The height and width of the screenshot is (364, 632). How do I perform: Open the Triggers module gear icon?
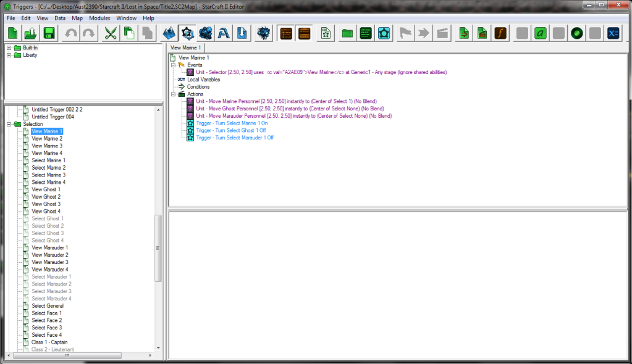(187, 33)
